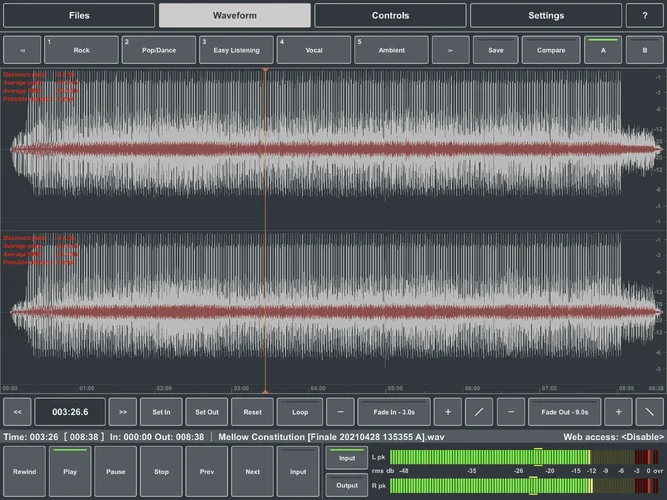Go to previous preset page arrow
This screenshot has height=500, width=667.
22,50
